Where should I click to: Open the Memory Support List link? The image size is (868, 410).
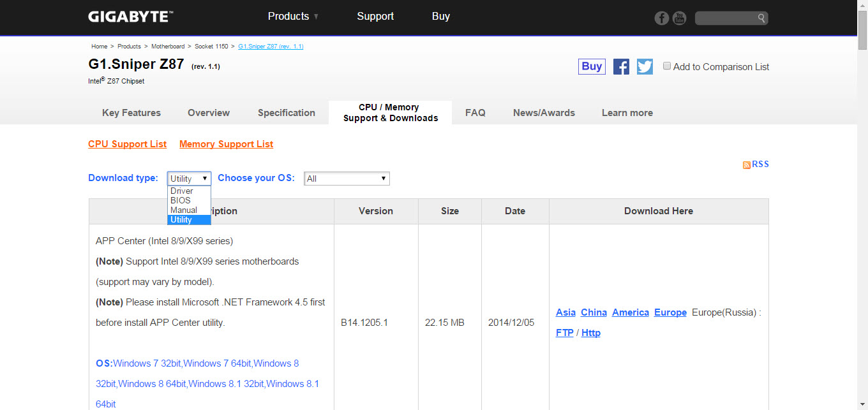tap(226, 144)
